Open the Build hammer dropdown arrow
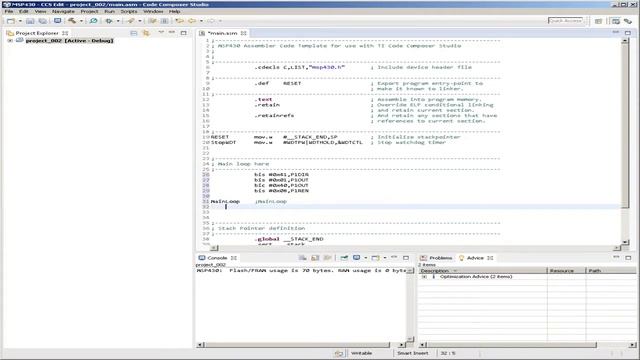This screenshot has height=360, width=640. 81,21
